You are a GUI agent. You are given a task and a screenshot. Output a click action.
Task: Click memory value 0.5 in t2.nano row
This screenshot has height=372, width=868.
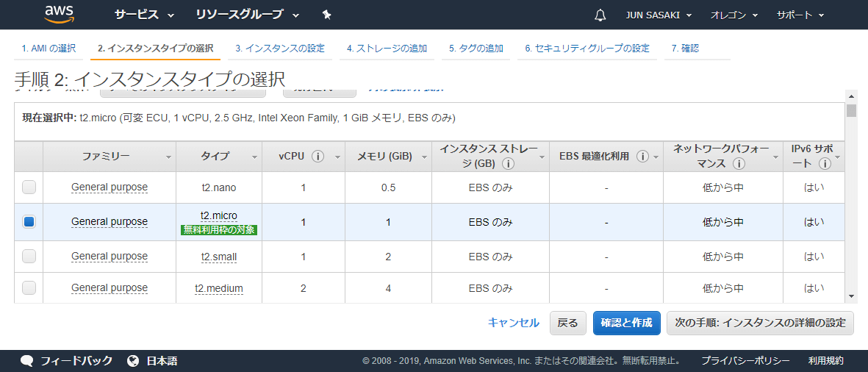point(388,187)
